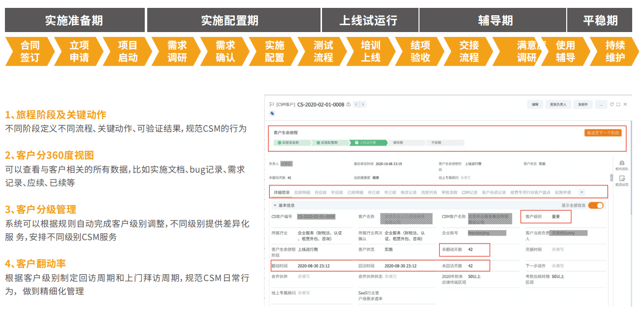Collapse the right sidebar handle
Image resolution: width=644 pixels, height=321 pixels.
click(x=612, y=178)
